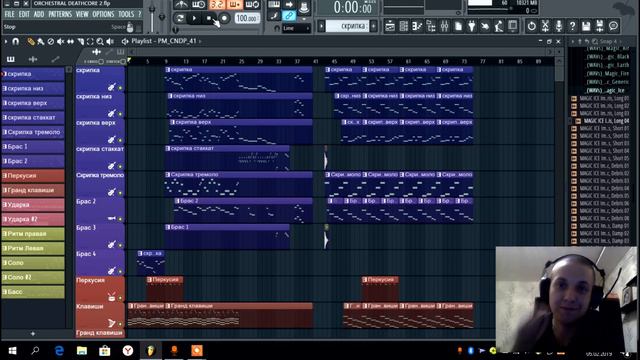Select the Slice tool in playlist toolbar

[80, 41]
